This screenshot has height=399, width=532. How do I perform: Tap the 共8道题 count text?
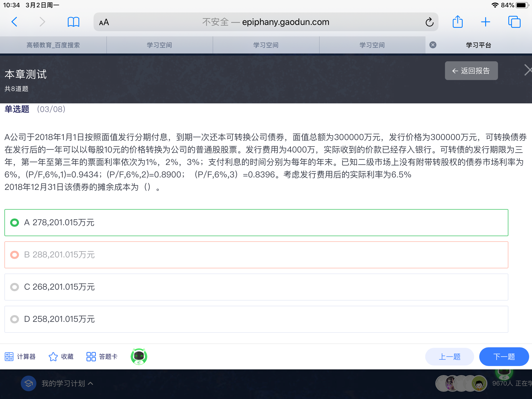(x=16, y=89)
